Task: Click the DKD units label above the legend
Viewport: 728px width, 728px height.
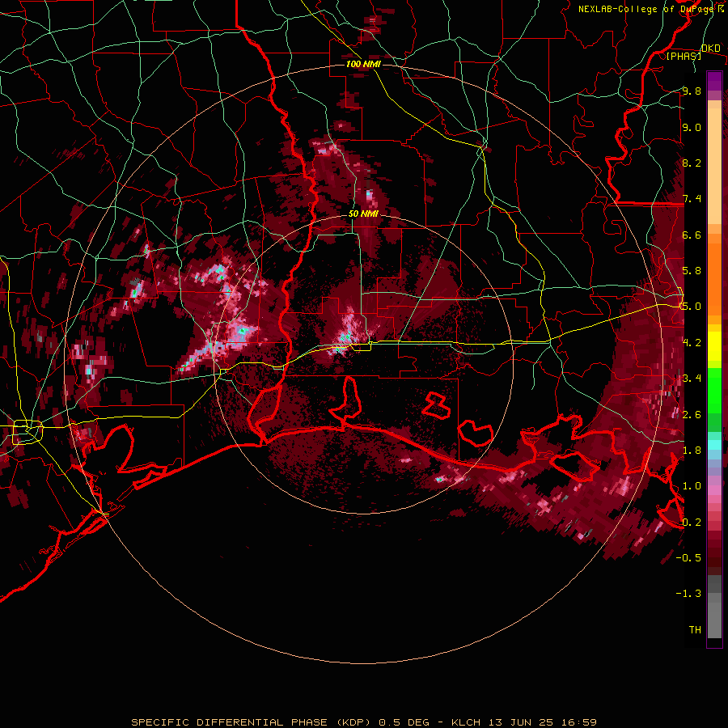Action: (x=710, y=48)
